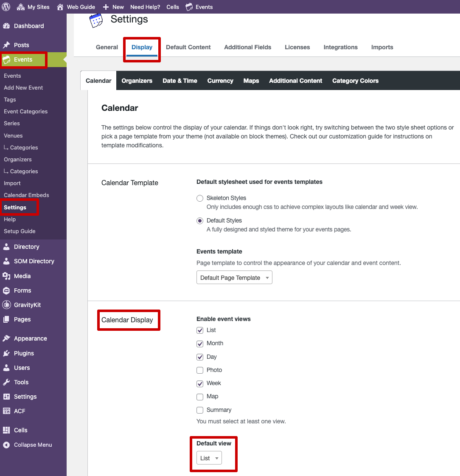Image resolution: width=460 pixels, height=476 pixels.
Task: Open the ACF sidebar icon
Action: tap(9, 411)
